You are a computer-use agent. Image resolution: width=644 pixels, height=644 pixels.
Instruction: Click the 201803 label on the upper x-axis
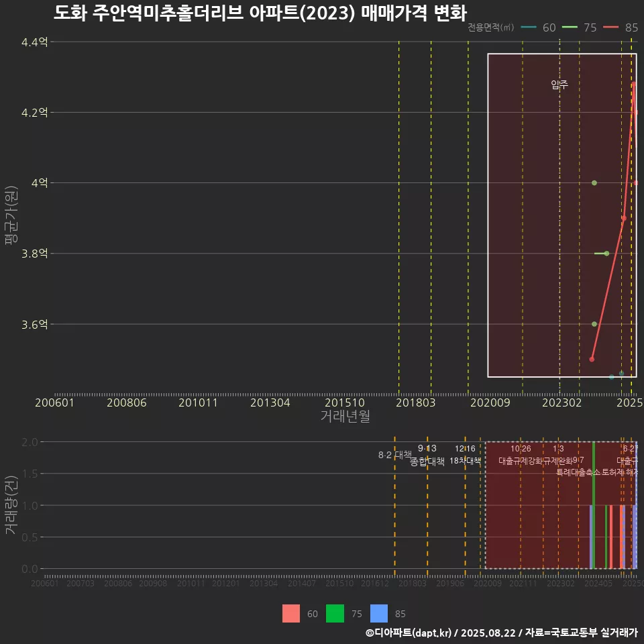point(416,402)
